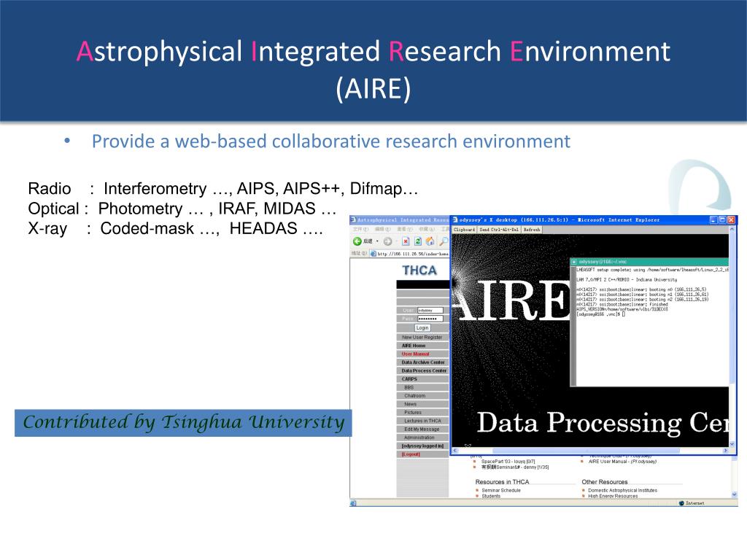This screenshot has height=560, width=747.
Task: Open the News sidebar item
Action: tap(410, 404)
